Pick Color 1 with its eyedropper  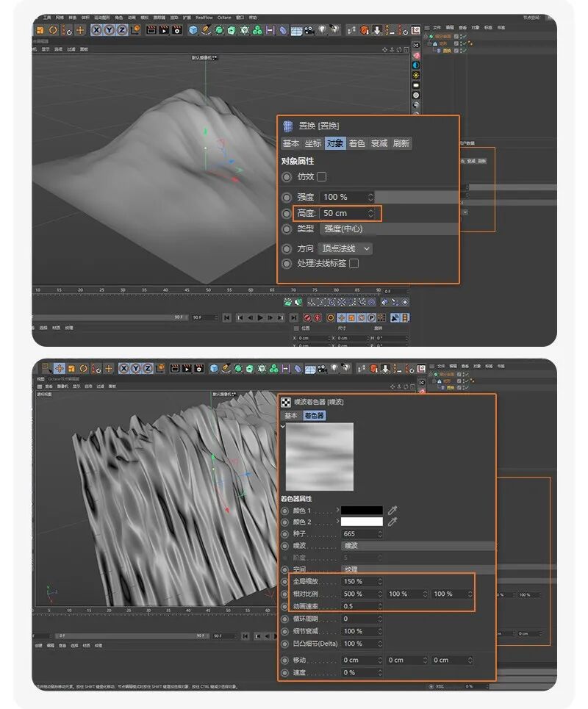point(392,510)
